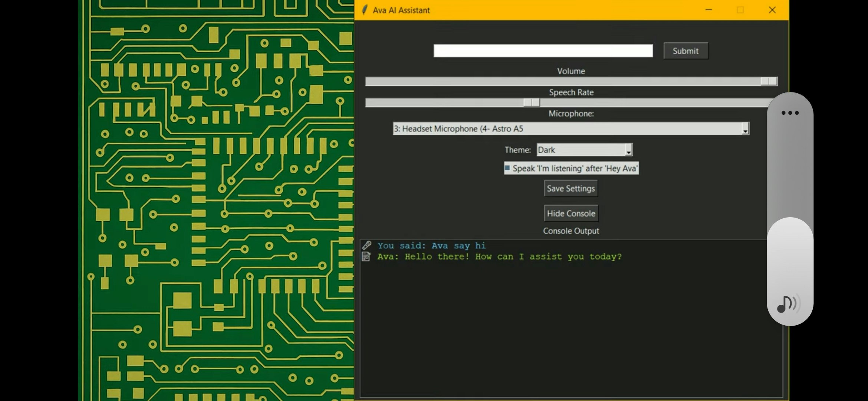The height and width of the screenshot is (401, 868).
Task: Open the Microphone dropdown arrow
Action: (746, 129)
